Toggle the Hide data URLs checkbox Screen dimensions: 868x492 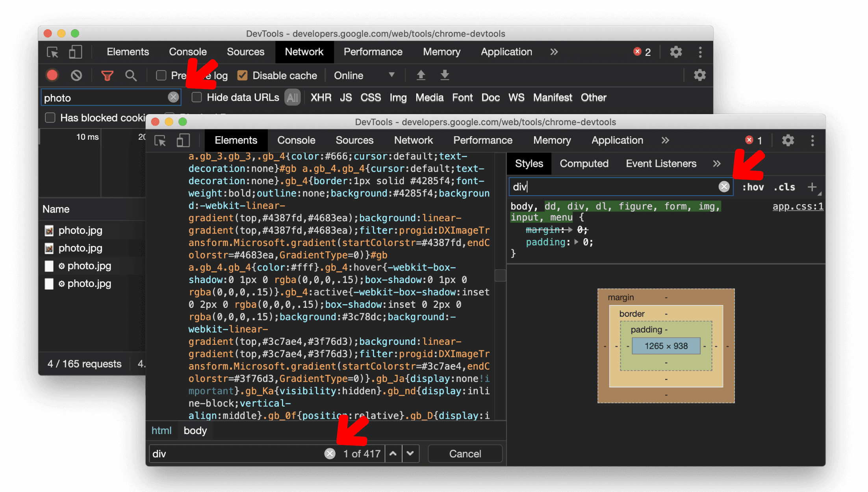(x=197, y=97)
